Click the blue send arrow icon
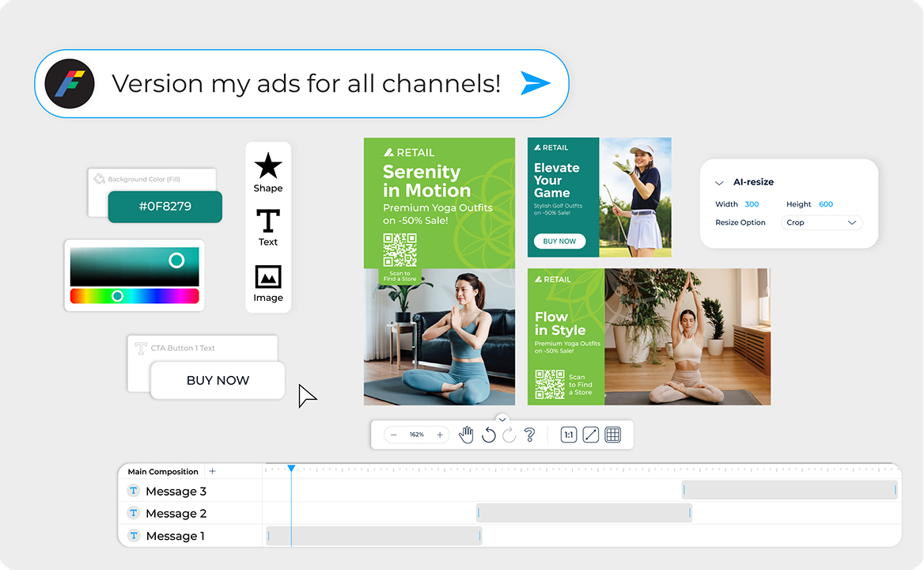Viewport: 924px width, 570px height. point(535,83)
